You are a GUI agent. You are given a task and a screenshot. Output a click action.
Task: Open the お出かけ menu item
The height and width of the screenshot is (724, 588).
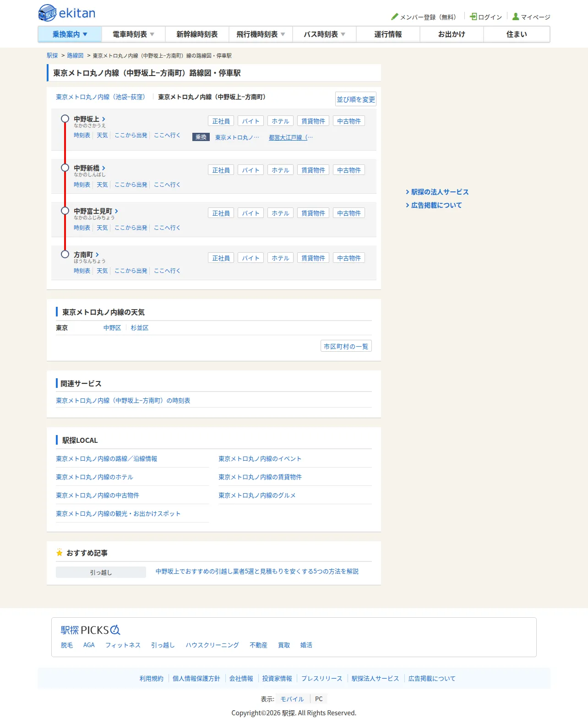pyautogui.click(x=452, y=34)
